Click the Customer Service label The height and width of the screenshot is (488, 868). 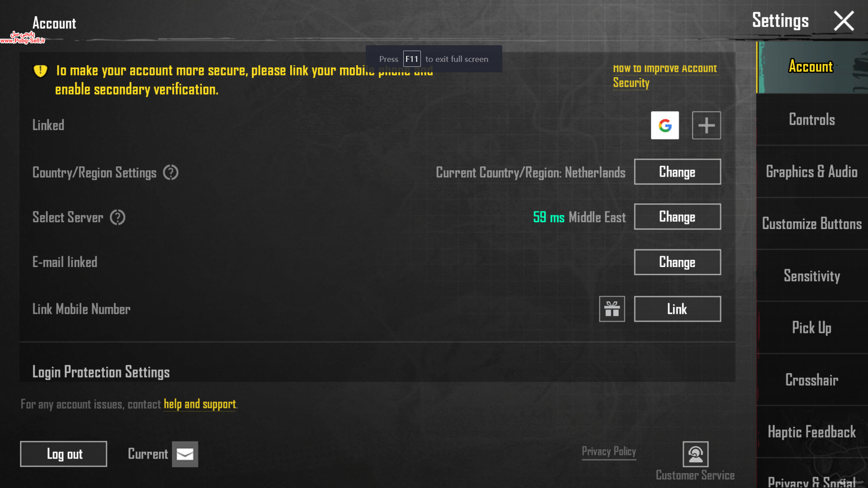pyautogui.click(x=695, y=475)
